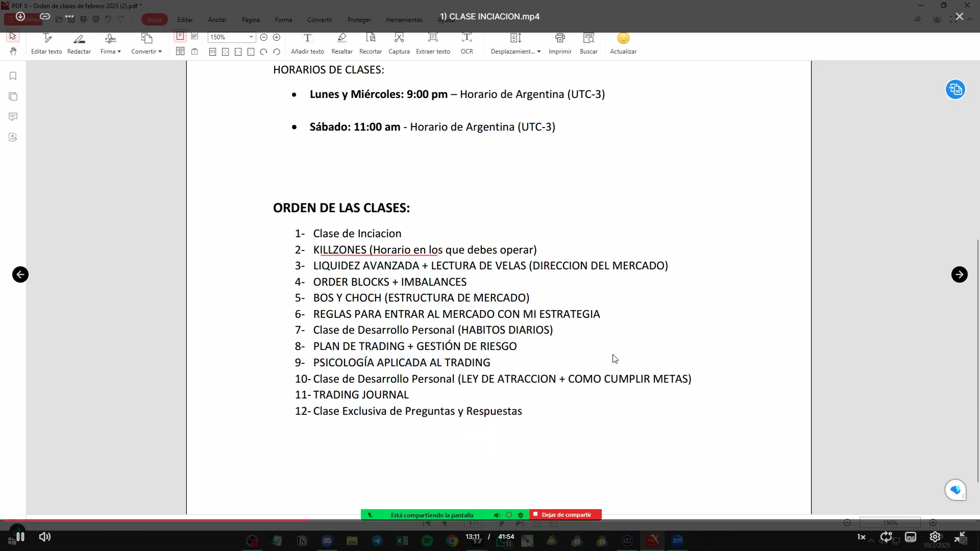Open the bookmarks sidebar panel
Image resolution: width=980 pixels, height=551 pixels.
(x=13, y=76)
